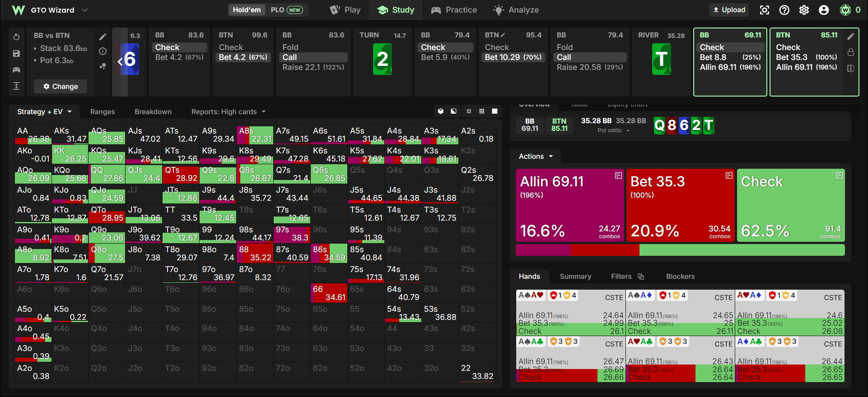Open the user account profile icon
The width and height of the screenshot is (868, 397).
824,10
